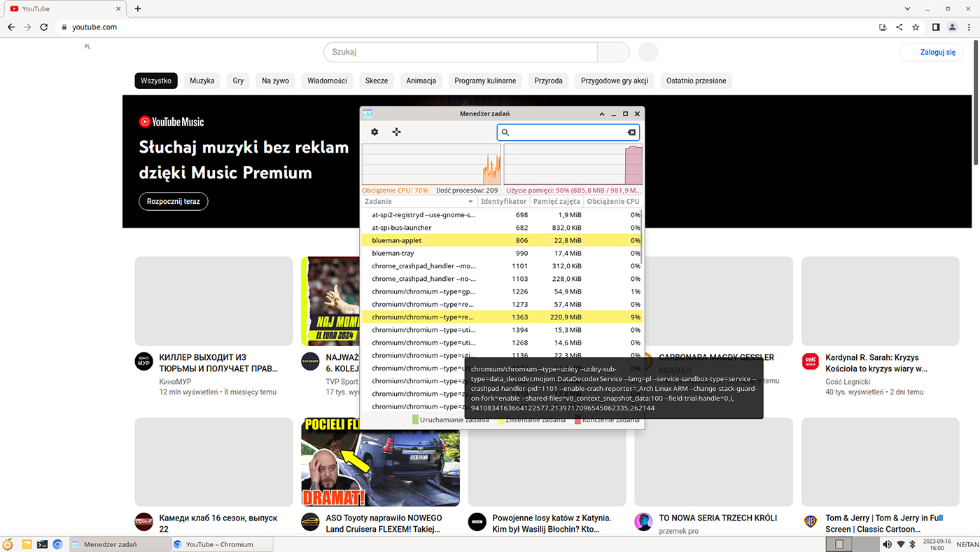Screen dimensions: 980x552
Task: Open Task Manager settings gear
Action: [x=374, y=132]
